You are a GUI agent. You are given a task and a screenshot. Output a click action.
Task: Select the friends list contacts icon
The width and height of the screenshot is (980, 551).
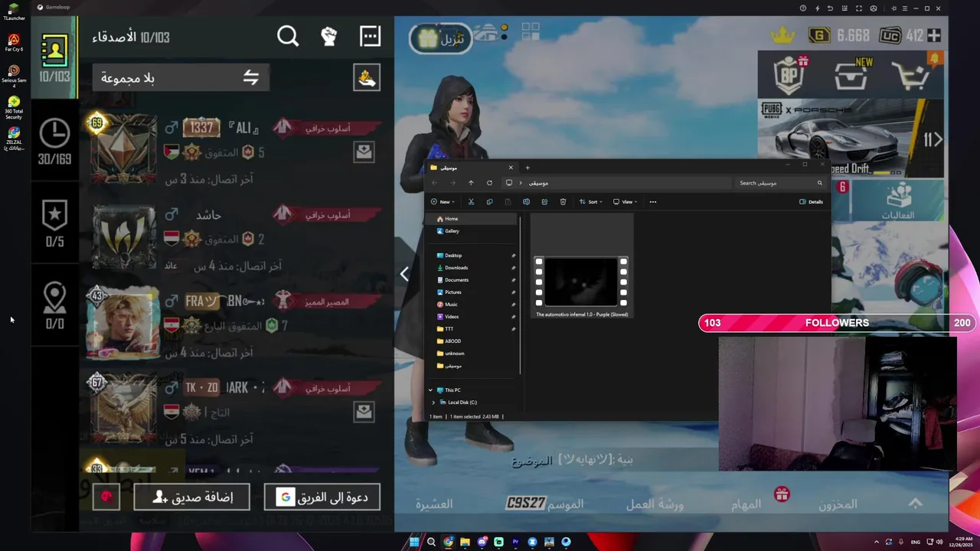point(54,51)
